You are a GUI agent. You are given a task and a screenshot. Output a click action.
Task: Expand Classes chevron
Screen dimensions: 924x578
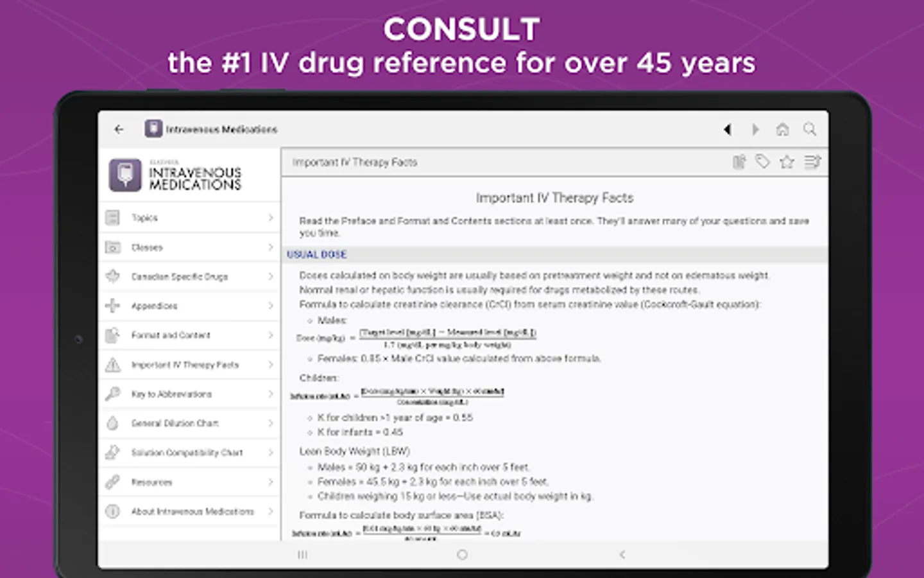pos(271,247)
